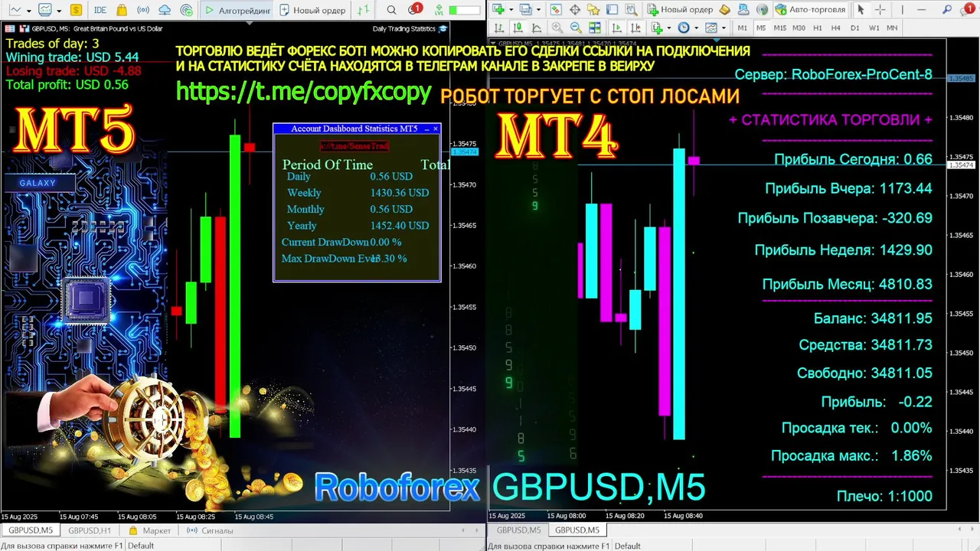This screenshot has height=551, width=980.
Task: Select the MN timeframe in MT4
Action: click(892, 28)
